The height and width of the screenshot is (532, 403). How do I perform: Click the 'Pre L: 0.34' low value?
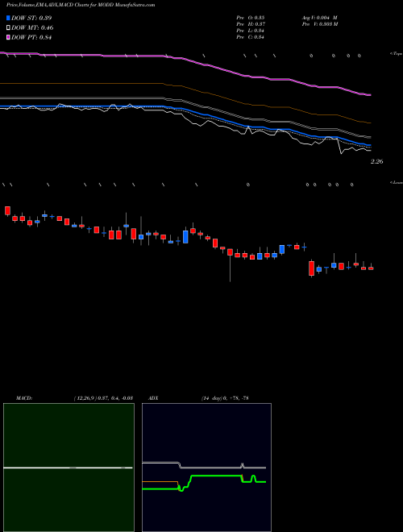251,31
